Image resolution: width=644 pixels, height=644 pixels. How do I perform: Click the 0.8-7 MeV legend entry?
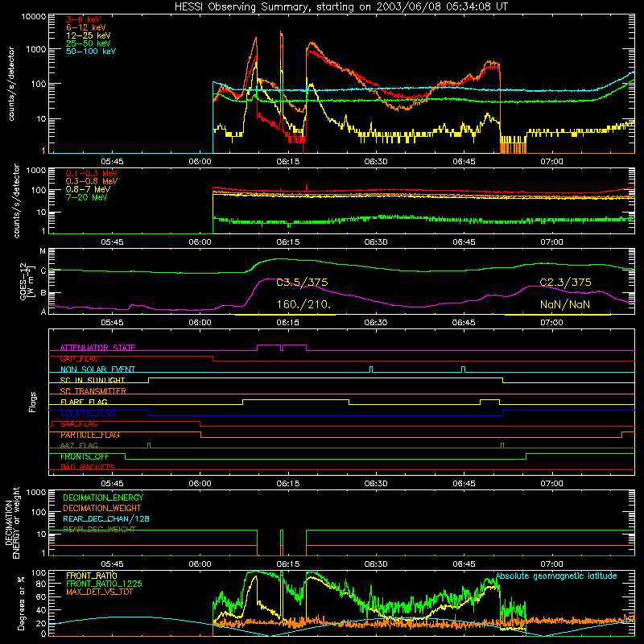point(88,189)
